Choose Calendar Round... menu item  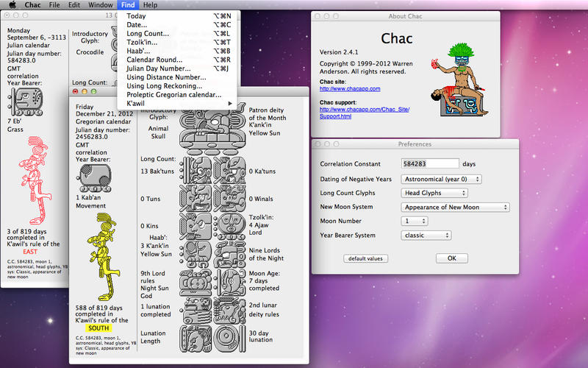click(179, 60)
